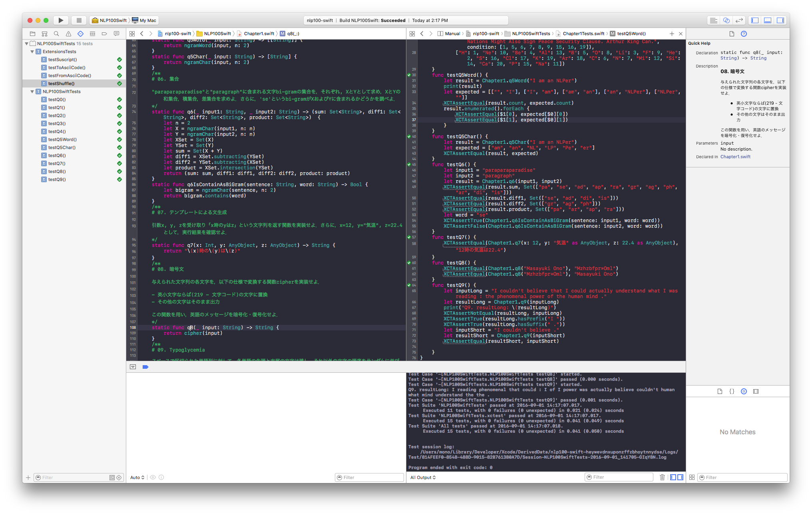
Task: Toggle breakpoint activation in debug bar
Action: (145, 367)
